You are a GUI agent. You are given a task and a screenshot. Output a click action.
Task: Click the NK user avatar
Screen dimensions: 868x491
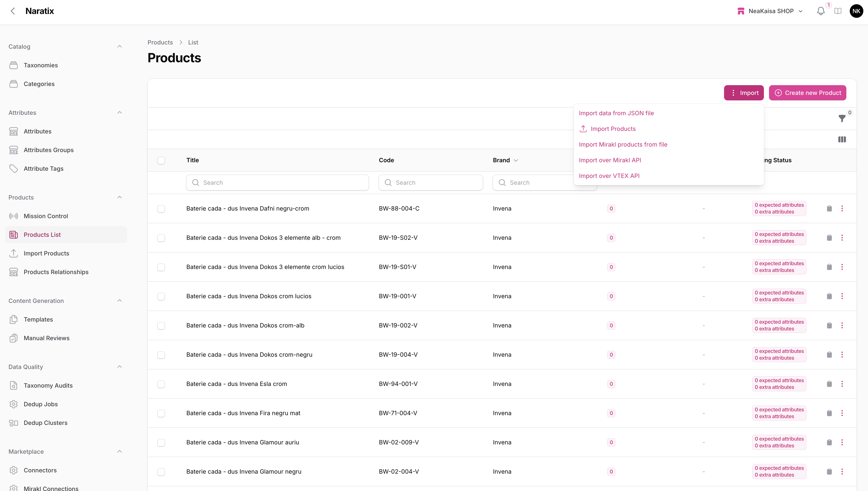point(856,11)
